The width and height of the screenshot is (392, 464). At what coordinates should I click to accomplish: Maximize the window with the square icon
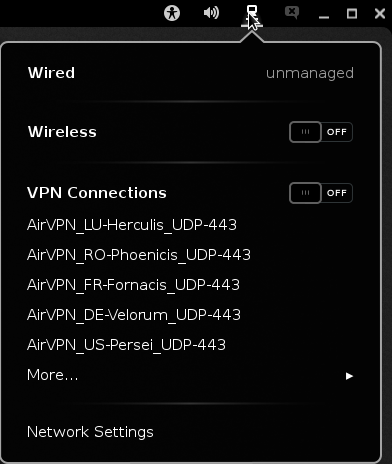352,14
